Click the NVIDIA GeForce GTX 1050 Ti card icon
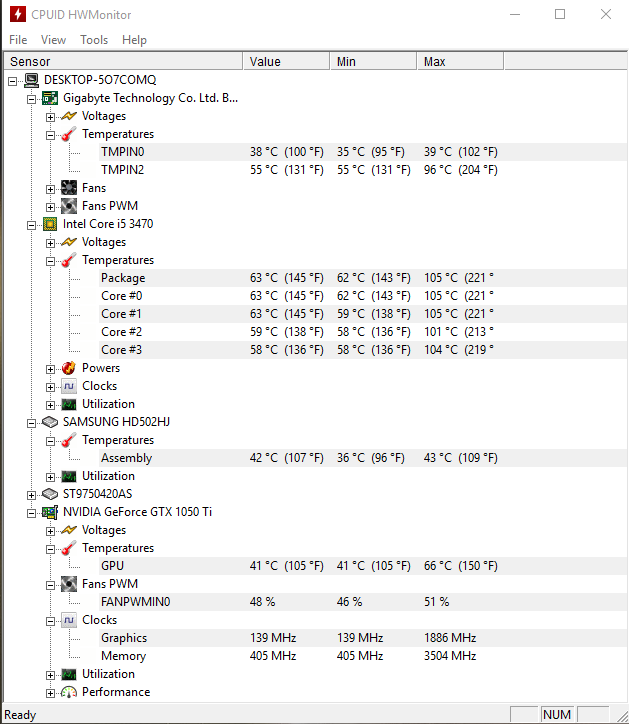629x724 pixels. pyautogui.click(x=50, y=512)
